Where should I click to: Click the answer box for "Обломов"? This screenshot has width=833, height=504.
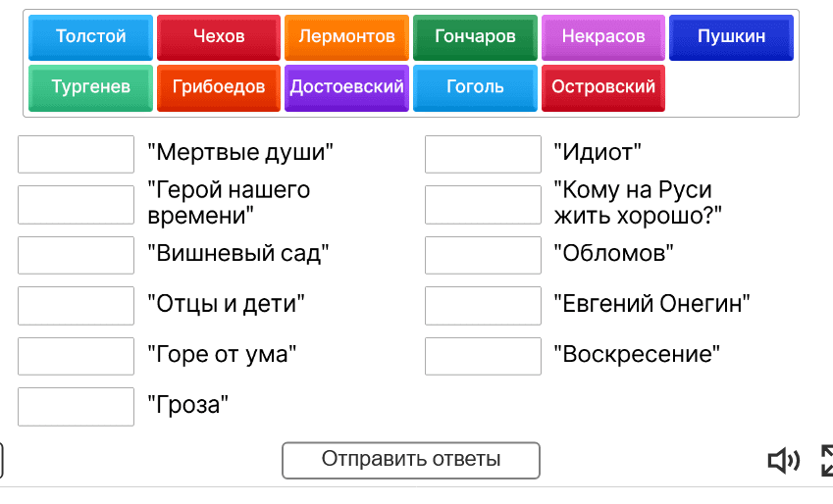(x=483, y=255)
